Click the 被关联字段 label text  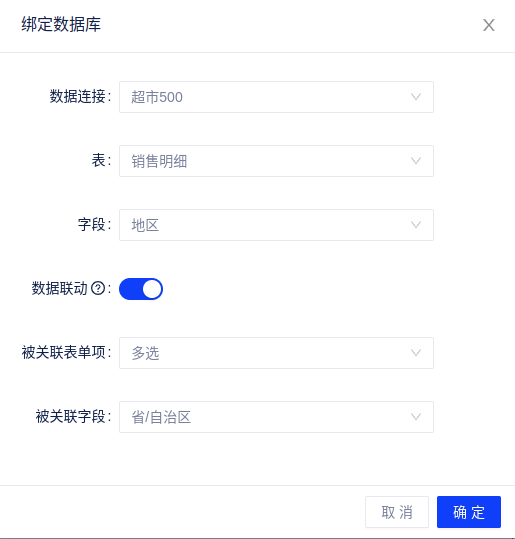70,416
